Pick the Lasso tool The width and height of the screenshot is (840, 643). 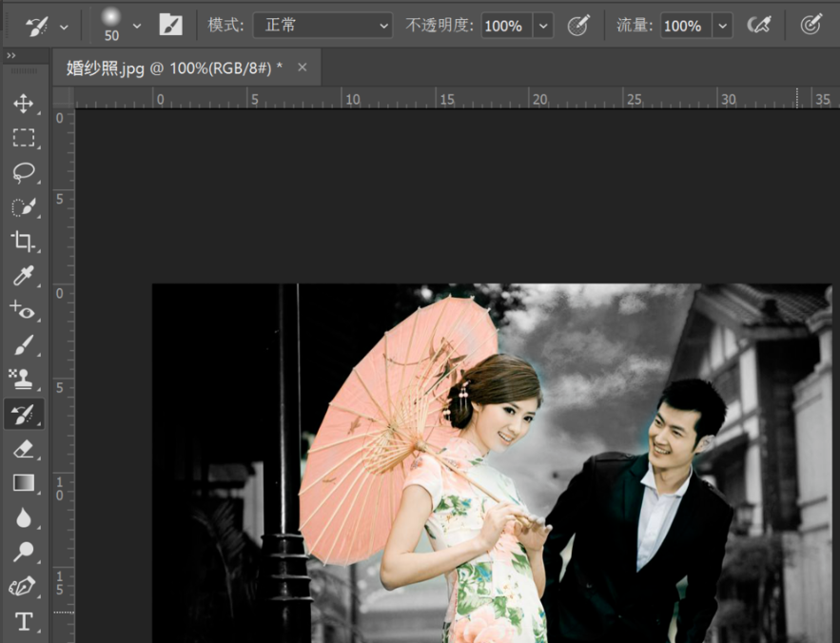click(23, 172)
